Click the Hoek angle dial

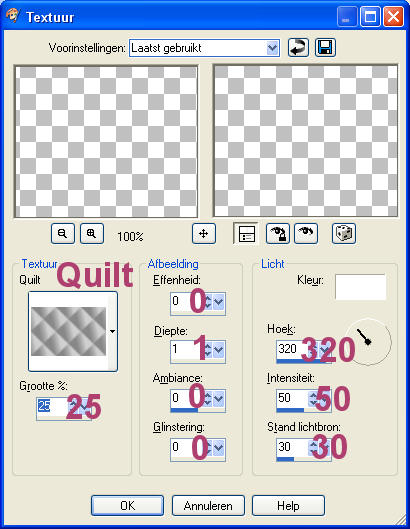pyautogui.click(x=368, y=341)
